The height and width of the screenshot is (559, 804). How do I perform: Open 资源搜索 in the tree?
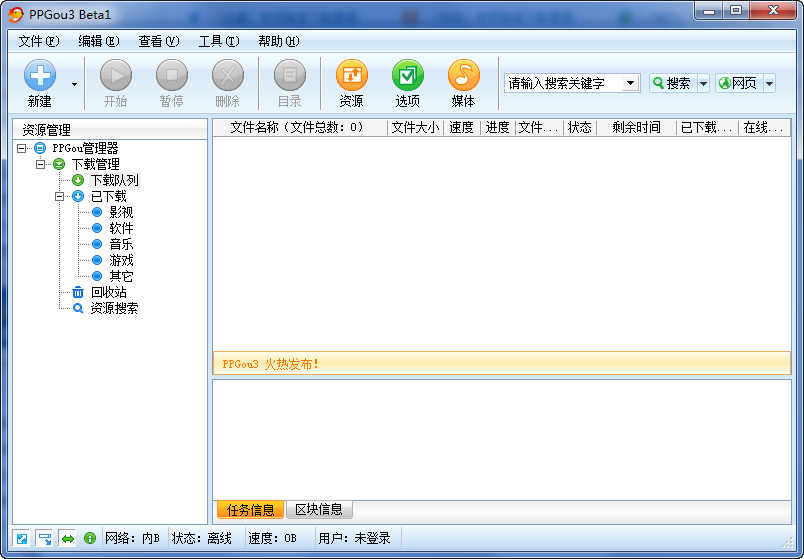pyautogui.click(x=114, y=308)
